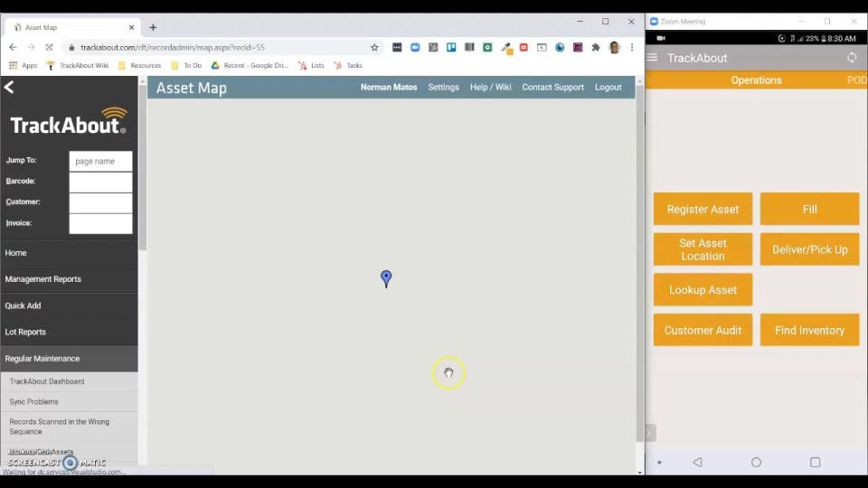Image resolution: width=868 pixels, height=488 pixels.
Task: Click the barcode extension icon
Action: (469, 48)
